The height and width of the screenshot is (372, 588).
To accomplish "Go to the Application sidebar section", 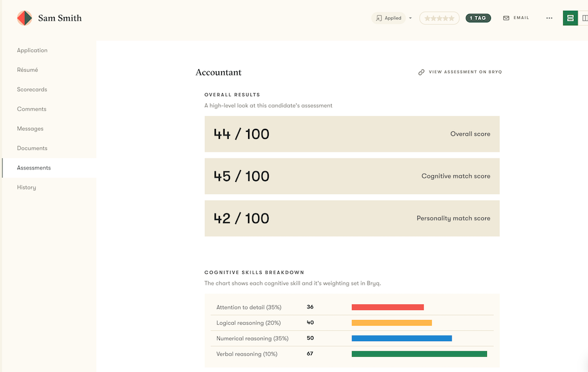I will (x=32, y=51).
